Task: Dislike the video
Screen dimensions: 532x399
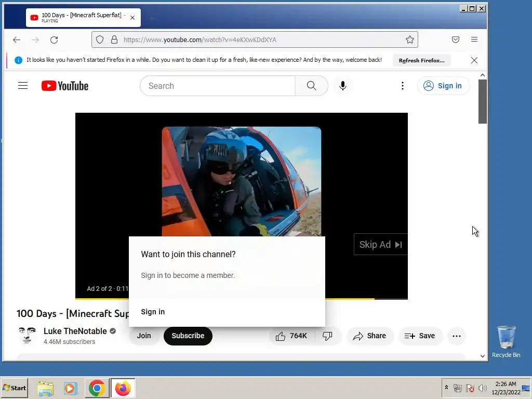Action: [327, 336]
